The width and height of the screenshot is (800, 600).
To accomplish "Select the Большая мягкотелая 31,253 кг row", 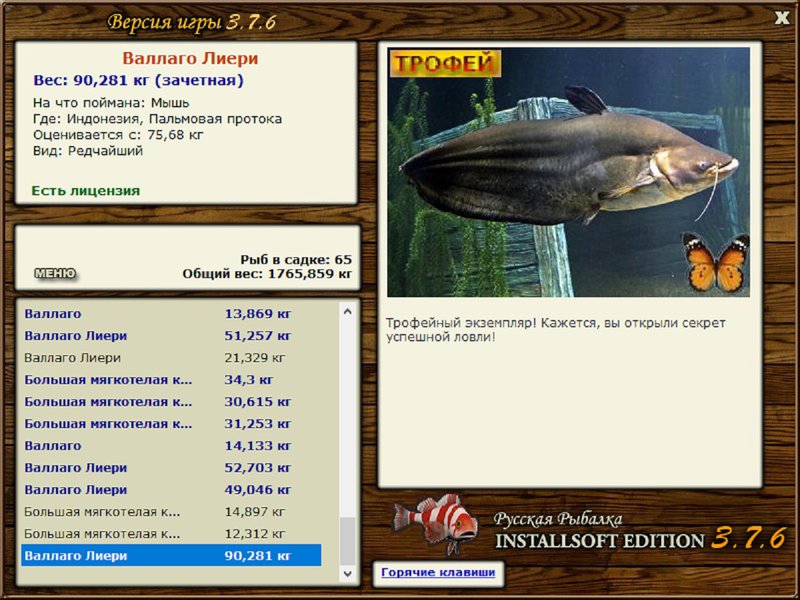I will point(171,423).
